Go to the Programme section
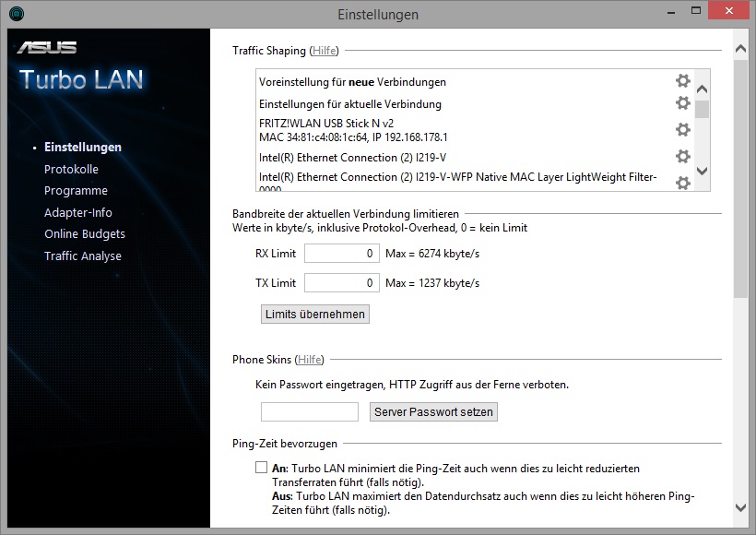This screenshot has height=535, width=756. [76, 191]
